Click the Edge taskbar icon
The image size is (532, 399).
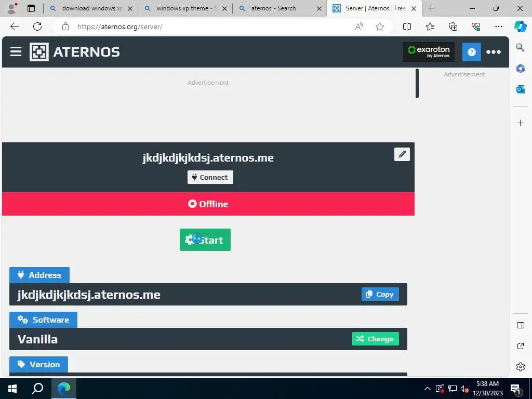(64, 389)
